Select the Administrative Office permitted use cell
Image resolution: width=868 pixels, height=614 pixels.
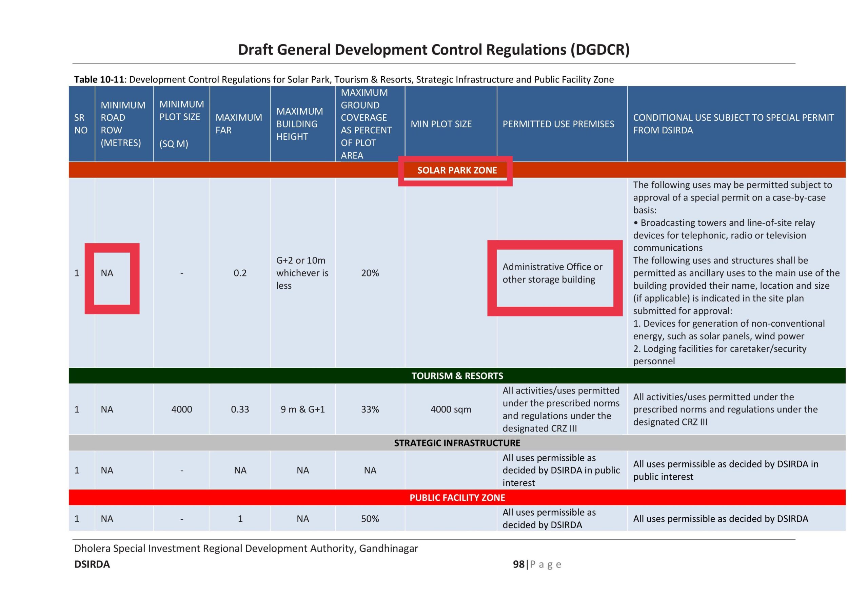pos(552,273)
